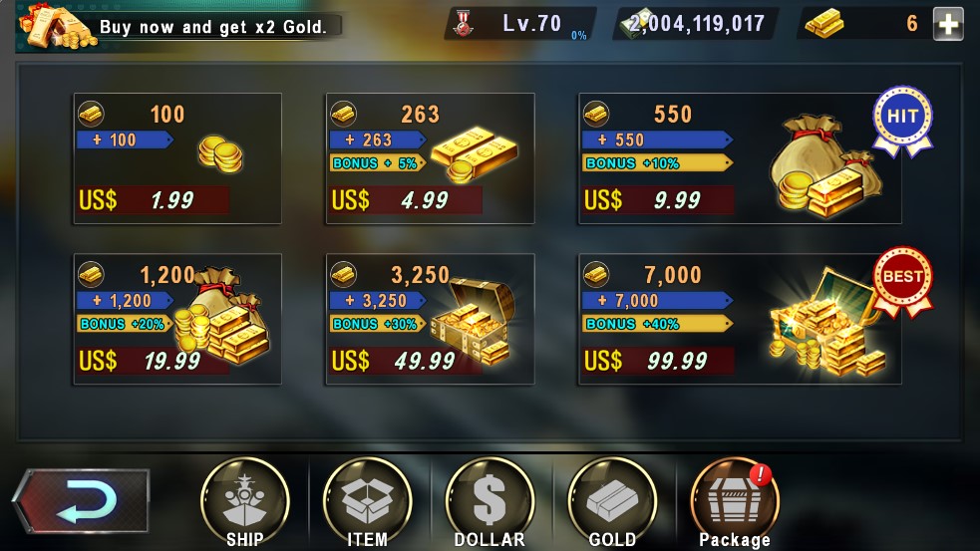Buy the 100 gold pack for US$1.99
Image resolution: width=980 pixels, height=551 pixels.
coord(177,158)
